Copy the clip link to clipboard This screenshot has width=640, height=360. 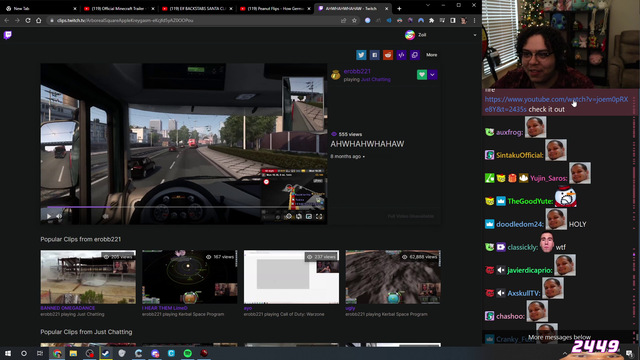coord(415,55)
